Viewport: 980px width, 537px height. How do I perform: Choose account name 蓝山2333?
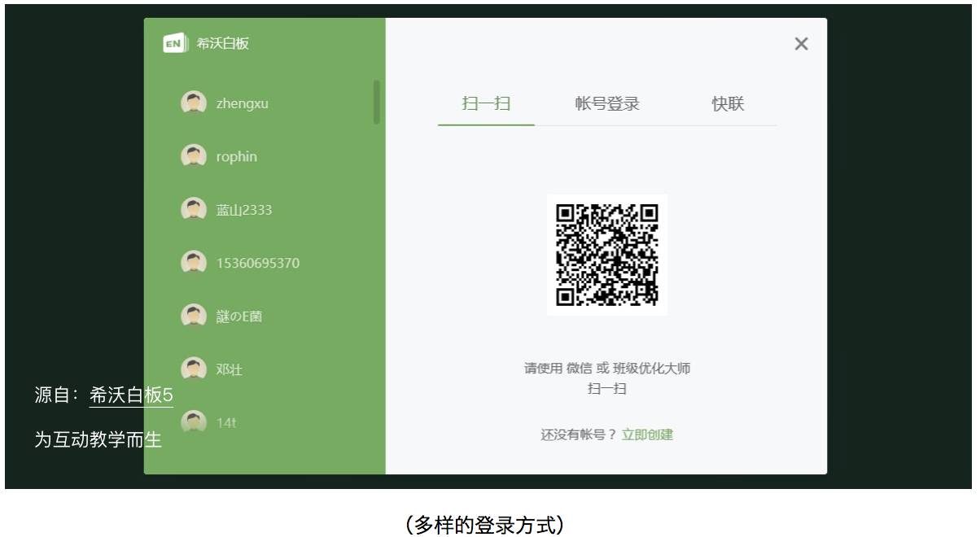pos(244,210)
